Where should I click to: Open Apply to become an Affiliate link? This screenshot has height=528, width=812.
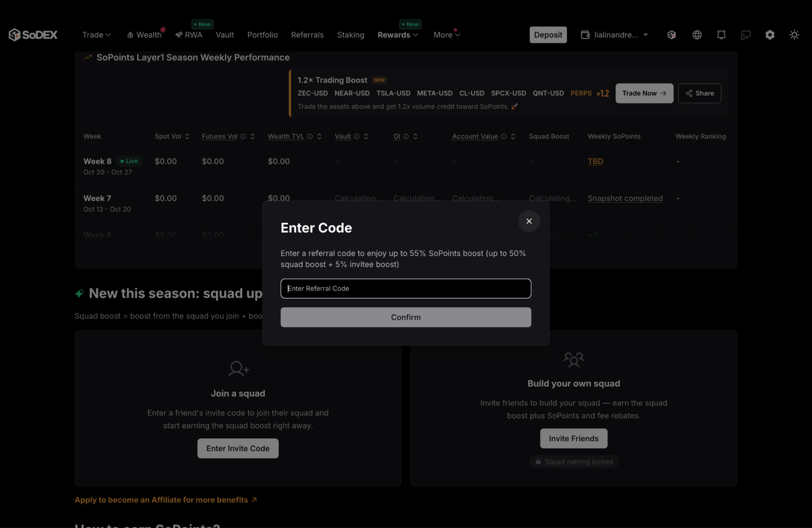pos(166,500)
